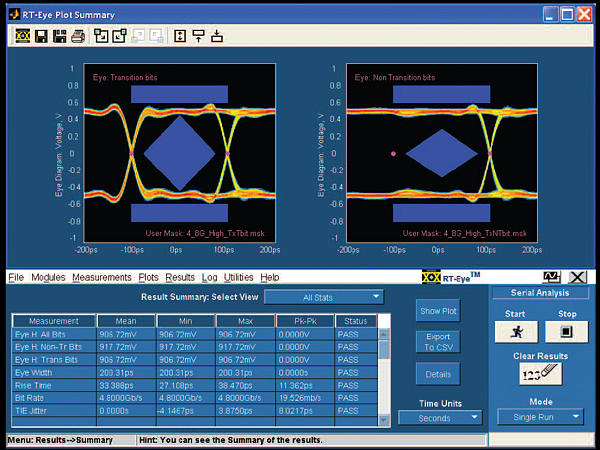
Task: Click the Clear Results eraser icon
Action: (x=540, y=375)
